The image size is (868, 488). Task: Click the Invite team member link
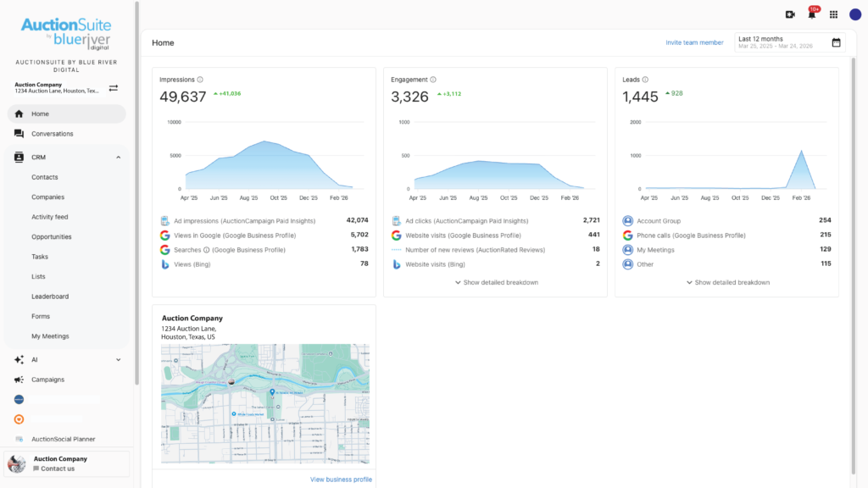coord(694,42)
